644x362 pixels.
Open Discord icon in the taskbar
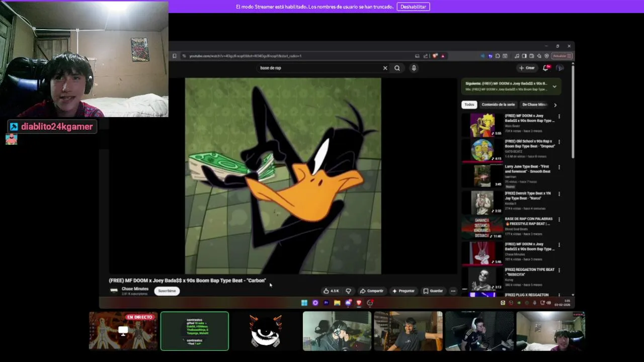point(348,303)
